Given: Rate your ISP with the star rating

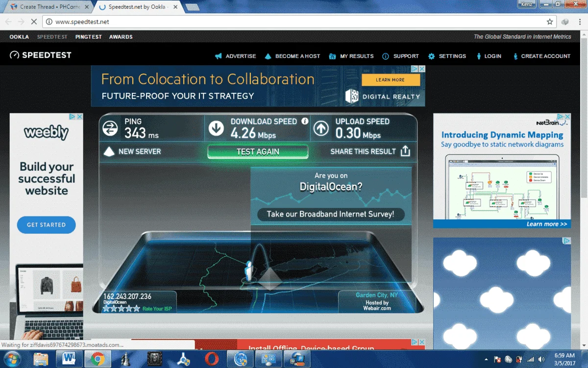Looking at the screenshot, I should [122, 309].
